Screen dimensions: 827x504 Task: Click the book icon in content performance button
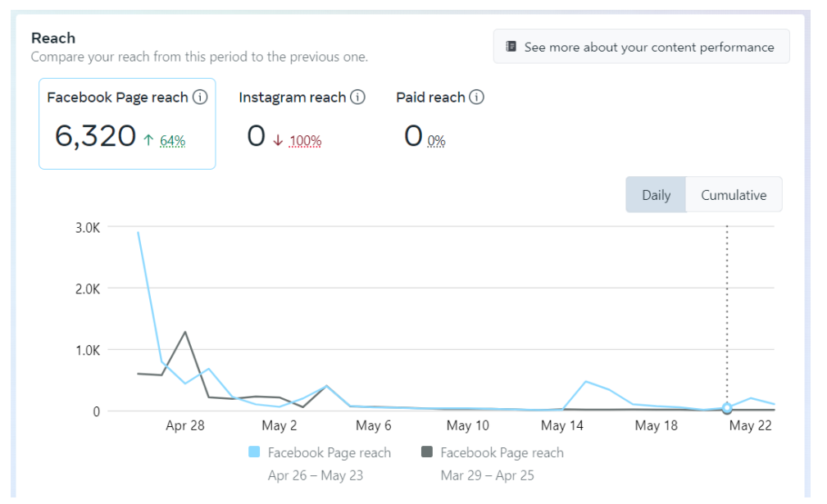[x=511, y=47]
